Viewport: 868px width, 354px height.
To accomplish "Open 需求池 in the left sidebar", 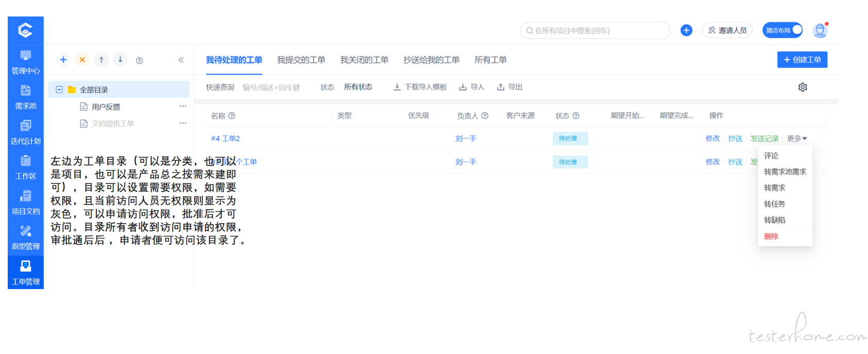I will coord(25,97).
